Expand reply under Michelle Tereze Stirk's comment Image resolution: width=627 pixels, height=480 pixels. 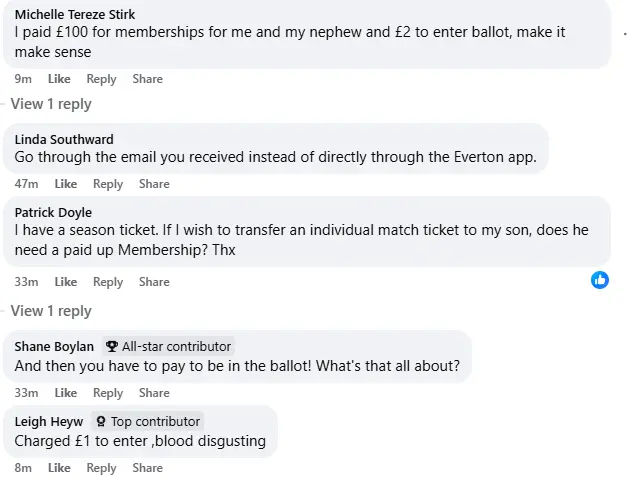(x=51, y=104)
